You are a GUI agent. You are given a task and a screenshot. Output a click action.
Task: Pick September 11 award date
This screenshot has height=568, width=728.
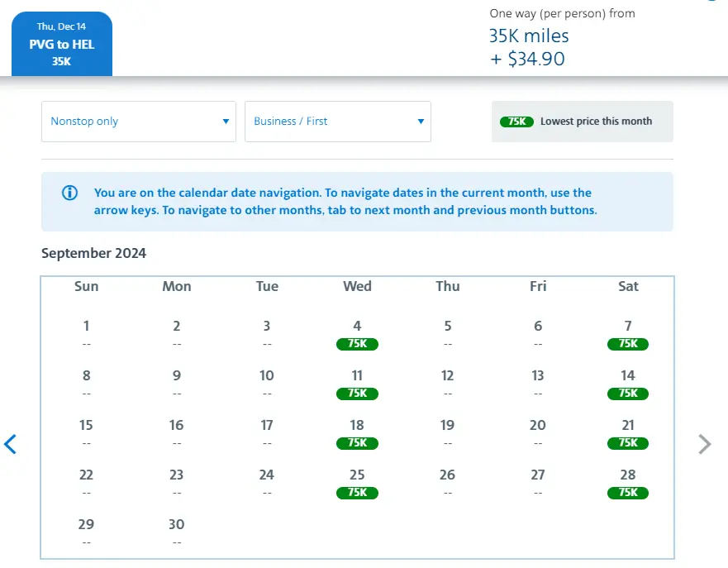coord(357,384)
